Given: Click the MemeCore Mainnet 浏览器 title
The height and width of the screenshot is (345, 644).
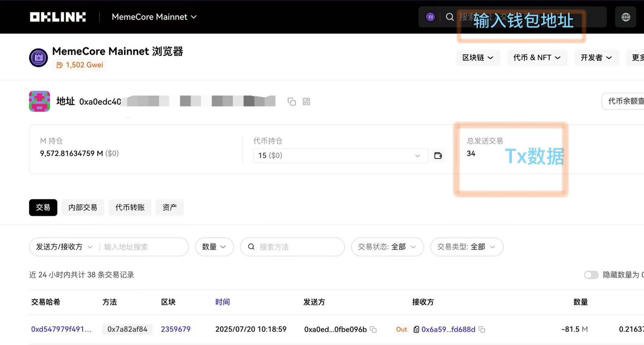Looking at the screenshot, I should click(x=118, y=52).
